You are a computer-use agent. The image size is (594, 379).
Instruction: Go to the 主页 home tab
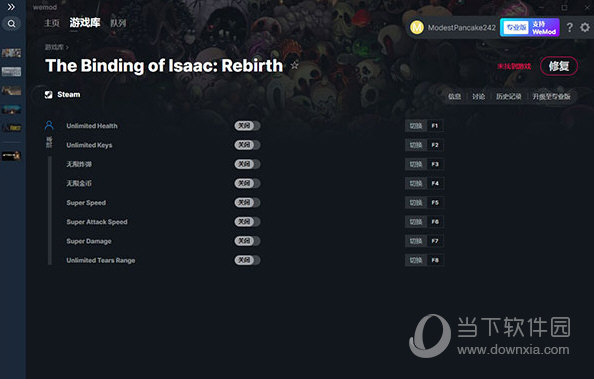click(52, 23)
